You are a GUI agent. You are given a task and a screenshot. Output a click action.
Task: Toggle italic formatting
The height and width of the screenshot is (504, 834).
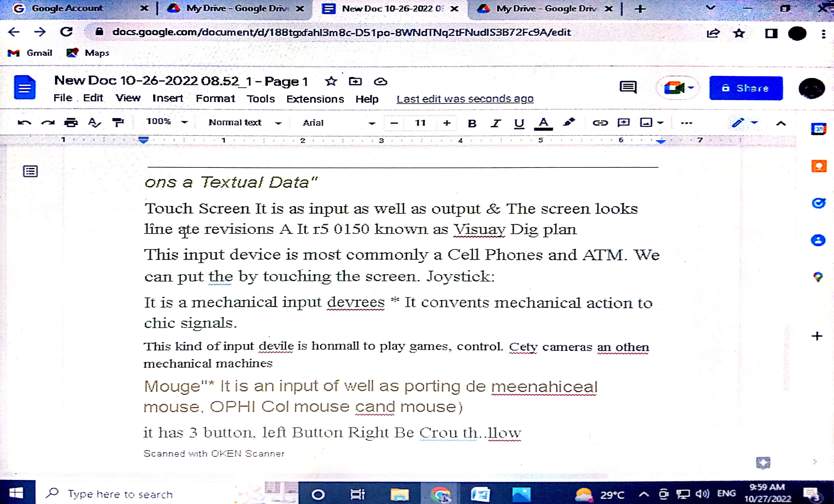tap(495, 124)
